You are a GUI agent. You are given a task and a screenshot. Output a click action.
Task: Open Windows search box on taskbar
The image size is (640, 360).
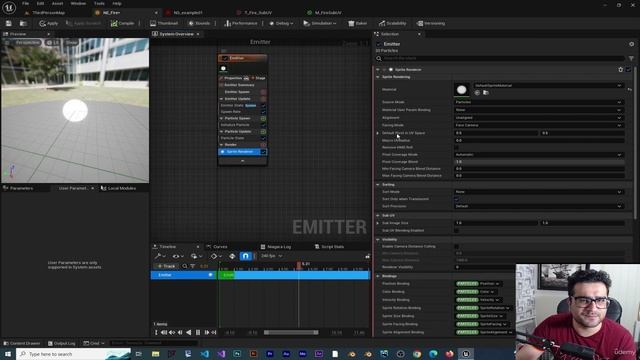pos(73,354)
